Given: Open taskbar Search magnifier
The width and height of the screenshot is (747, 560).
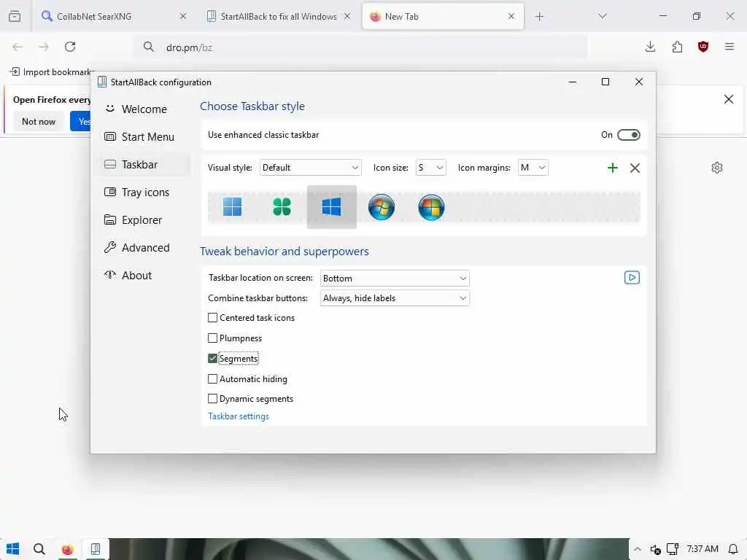Looking at the screenshot, I should point(39,549).
